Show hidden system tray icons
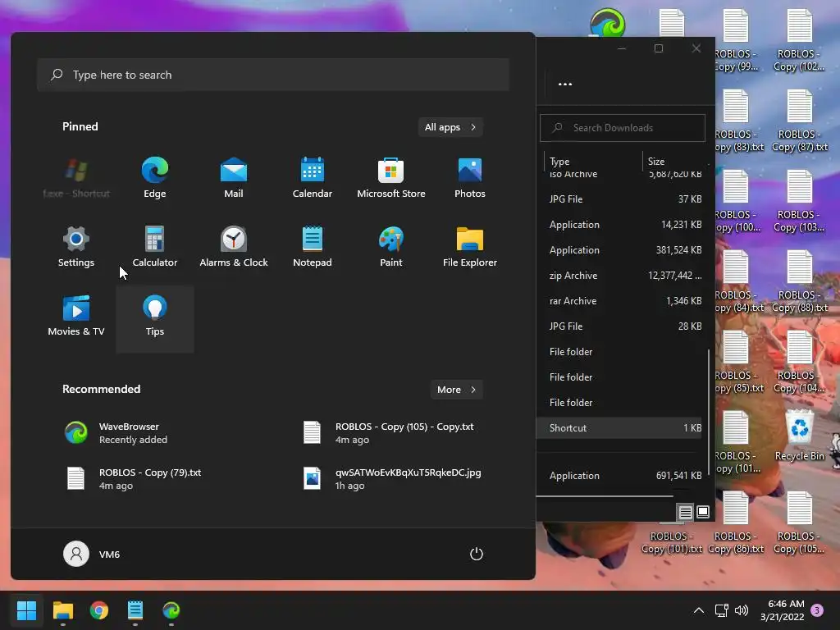 coord(699,609)
